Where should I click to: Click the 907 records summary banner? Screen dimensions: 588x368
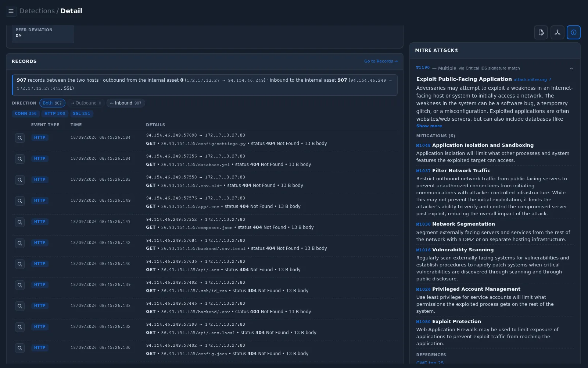(205, 84)
